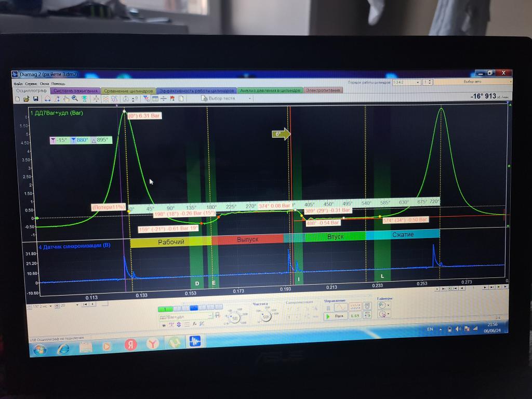532x399 pixels.
Task: Click the -15° filter marker
Action: (59, 140)
